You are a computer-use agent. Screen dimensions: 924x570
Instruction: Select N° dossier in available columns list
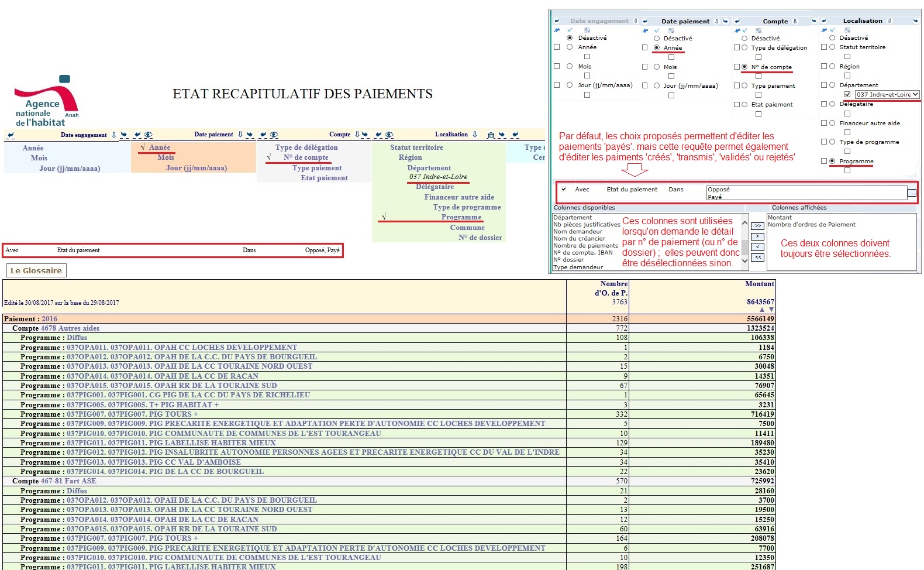click(568, 260)
